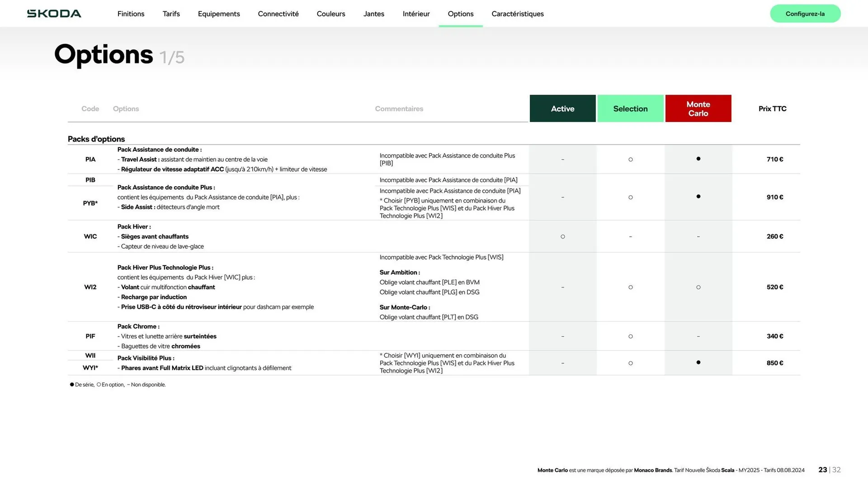The width and height of the screenshot is (868, 488).
Task: Click the 850 € price
Action: [x=774, y=363]
